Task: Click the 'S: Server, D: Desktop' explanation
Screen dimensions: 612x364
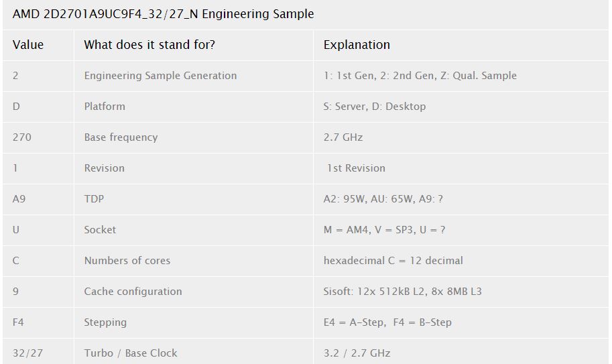Action: [374, 107]
